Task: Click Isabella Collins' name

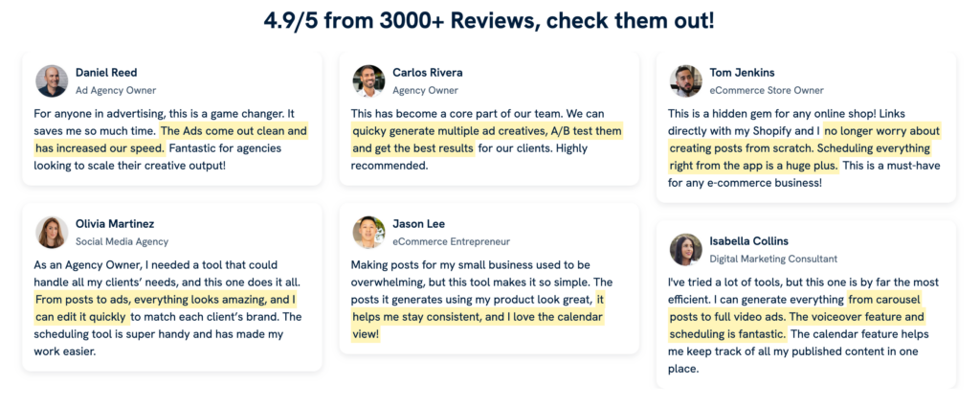Action: [x=749, y=241]
